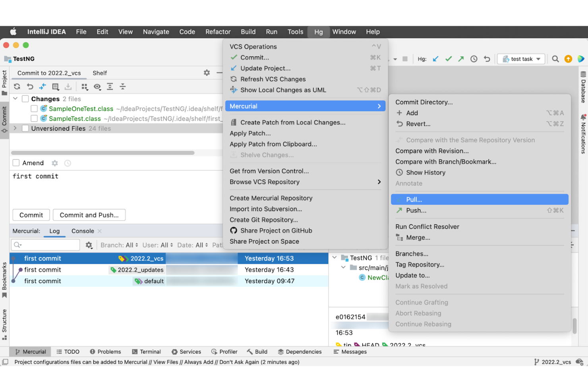The height and width of the screenshot is (392, 588).
Task: Open Local History via the clock icon
Action: (x=474, y=58)
